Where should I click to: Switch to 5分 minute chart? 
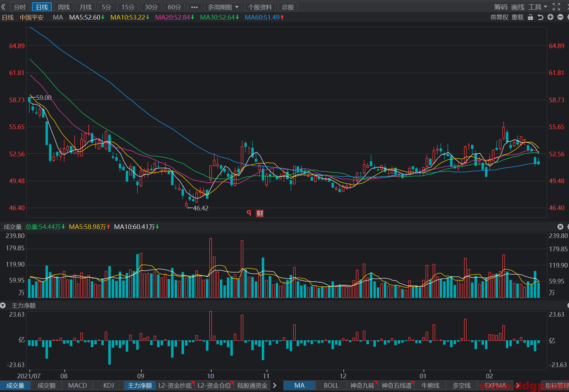(x=106, y=7)
